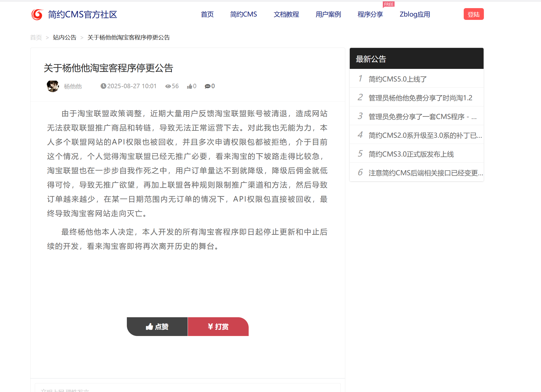Viewport: 541px width, 392px height.
Task: Open announcement 简约CMS2.0系升级至3.0系的补丁
Action: tap(425, 135)
